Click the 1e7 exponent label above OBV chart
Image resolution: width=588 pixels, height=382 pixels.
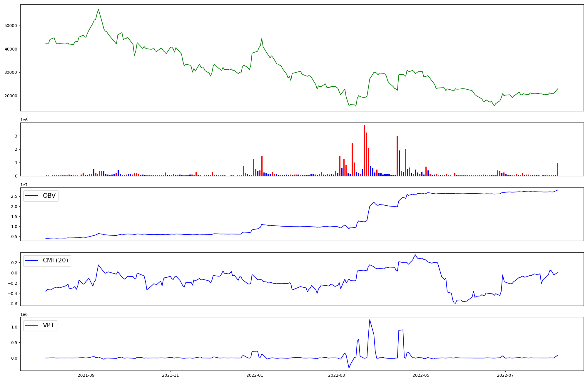(x=24, y=185)
